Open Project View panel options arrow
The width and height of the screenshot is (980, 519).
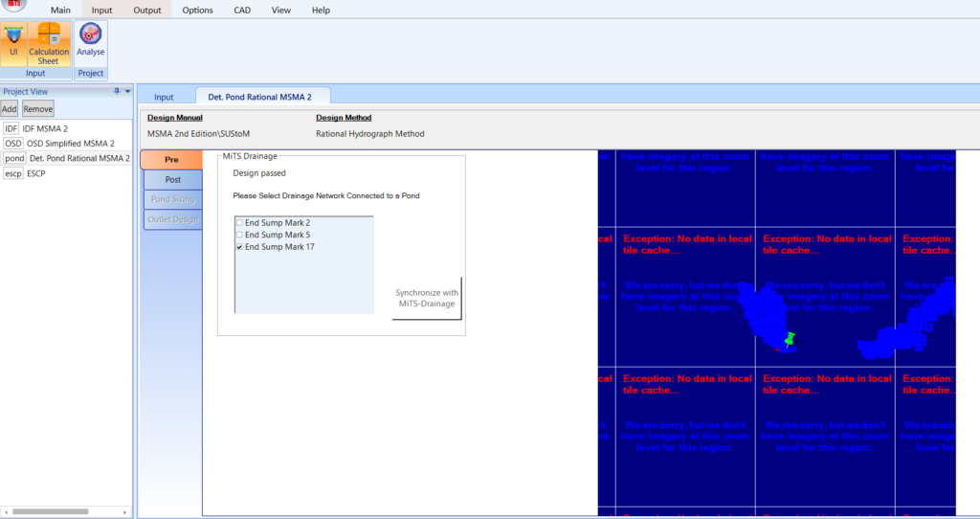coord(127,91)
